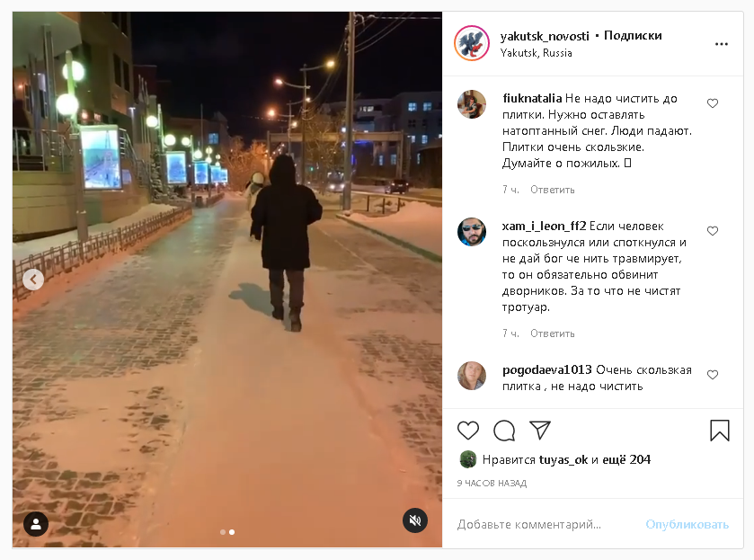Open the Yakutsk, Russia location link
This screenshot has height=560, width=754.
tap(536, 53)
